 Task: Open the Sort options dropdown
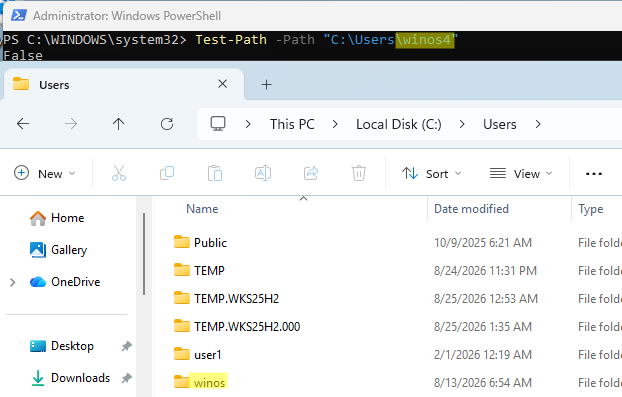click(x=431, y=173)
